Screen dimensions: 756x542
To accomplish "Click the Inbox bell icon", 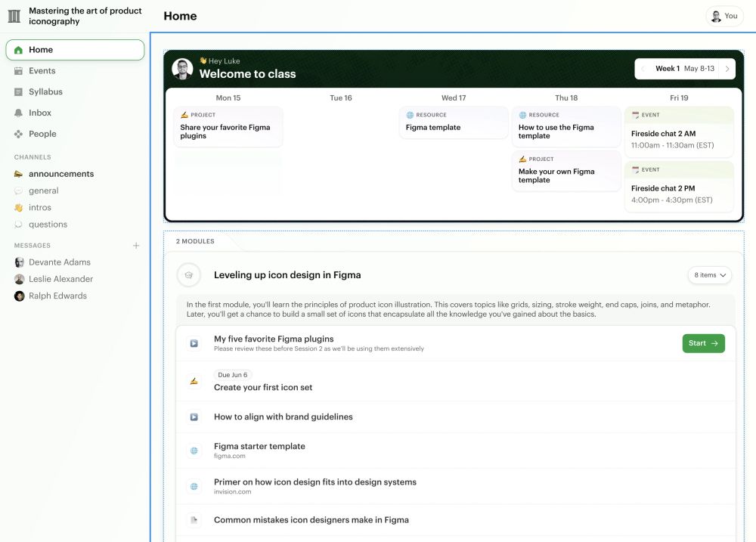I will coord(18,113).
